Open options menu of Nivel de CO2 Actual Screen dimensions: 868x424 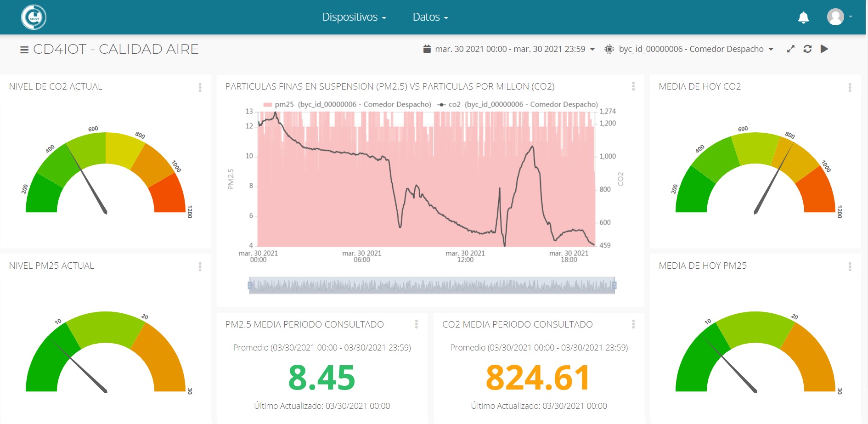[x=200, y=87]
